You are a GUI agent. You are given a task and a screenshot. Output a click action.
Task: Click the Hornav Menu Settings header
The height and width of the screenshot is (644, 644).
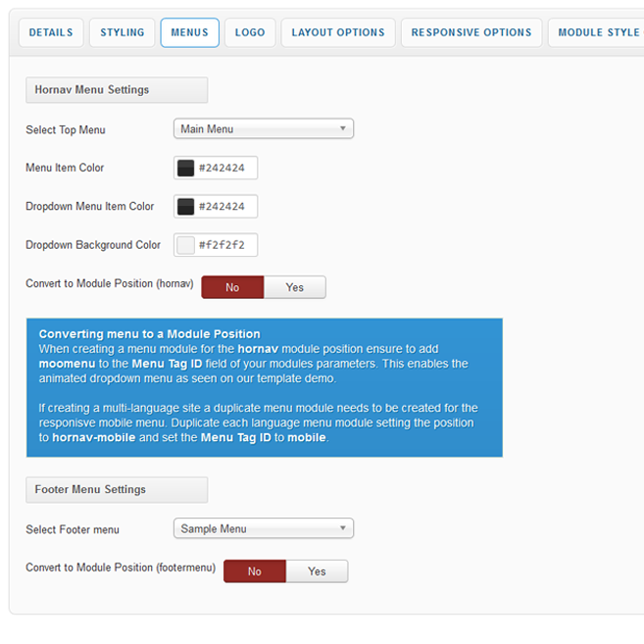[x=116, y=89]
